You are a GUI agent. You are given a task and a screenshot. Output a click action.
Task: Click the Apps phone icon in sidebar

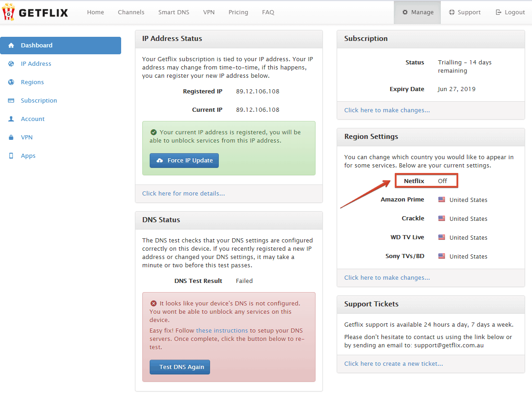[11, 155]
